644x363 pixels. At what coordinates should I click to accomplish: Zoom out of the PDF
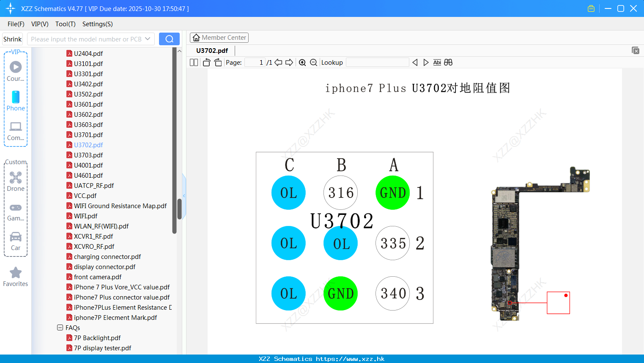313,63
